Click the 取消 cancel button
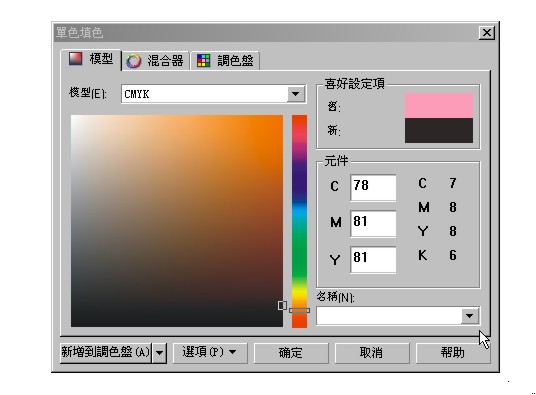 [x=372, y=352]
